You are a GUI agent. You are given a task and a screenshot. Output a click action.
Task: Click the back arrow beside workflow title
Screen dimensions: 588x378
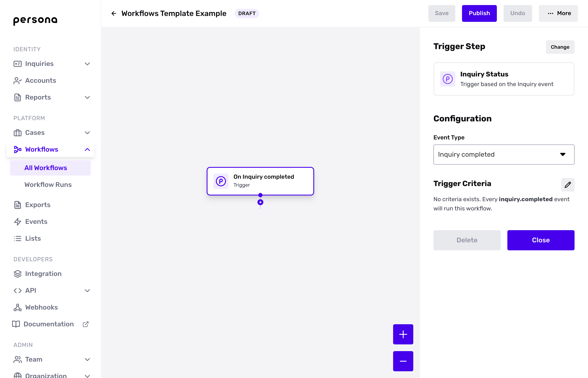click(x=114, y=13)
